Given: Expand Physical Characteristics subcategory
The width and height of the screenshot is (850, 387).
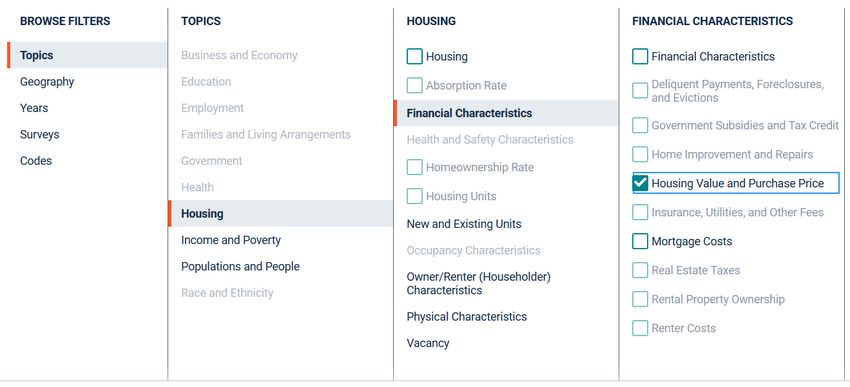Looking at the screenshot, I should pos(467,317).
